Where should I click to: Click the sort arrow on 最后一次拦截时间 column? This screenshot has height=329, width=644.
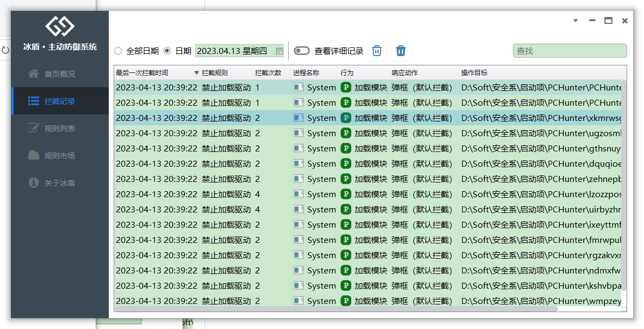click(x=196, y=72)
